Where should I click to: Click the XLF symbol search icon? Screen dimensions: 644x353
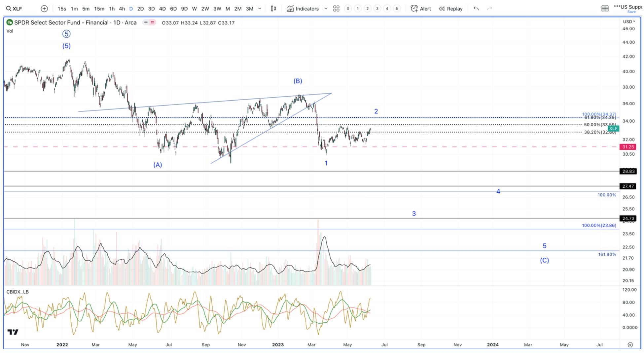(9, 9)
